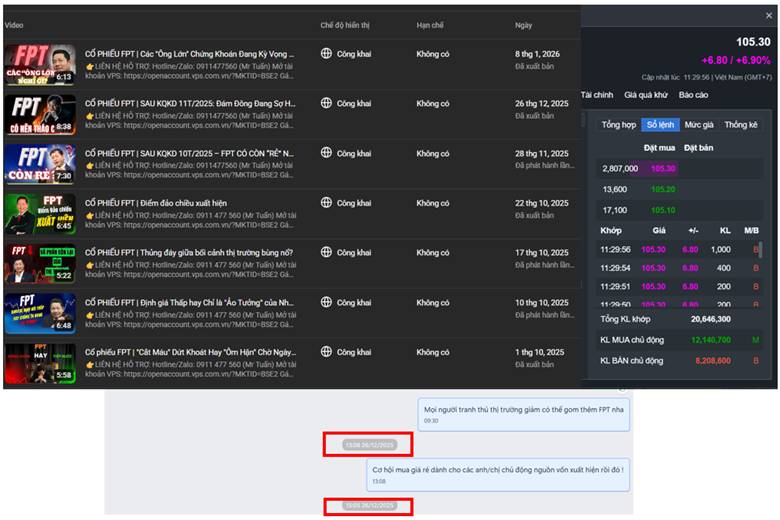Image resolution: width=780 pixels, height=520 pixels.
Task: Select the matched order at 11:29:56
Action: [679, 249]
